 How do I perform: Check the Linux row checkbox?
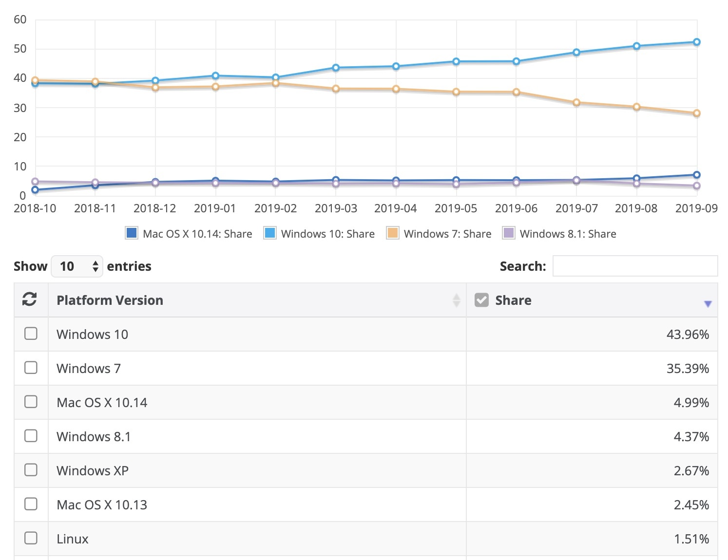click(x=31, y=538)
